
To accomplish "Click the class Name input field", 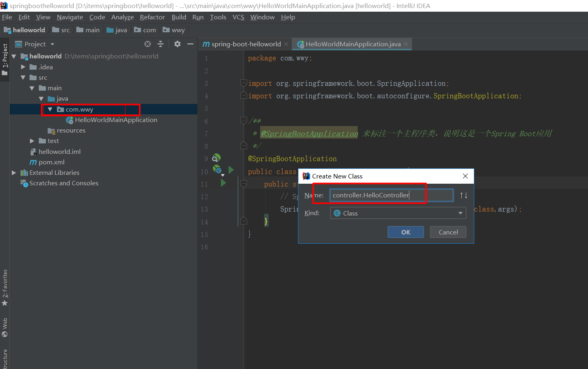I will [392, 195].
